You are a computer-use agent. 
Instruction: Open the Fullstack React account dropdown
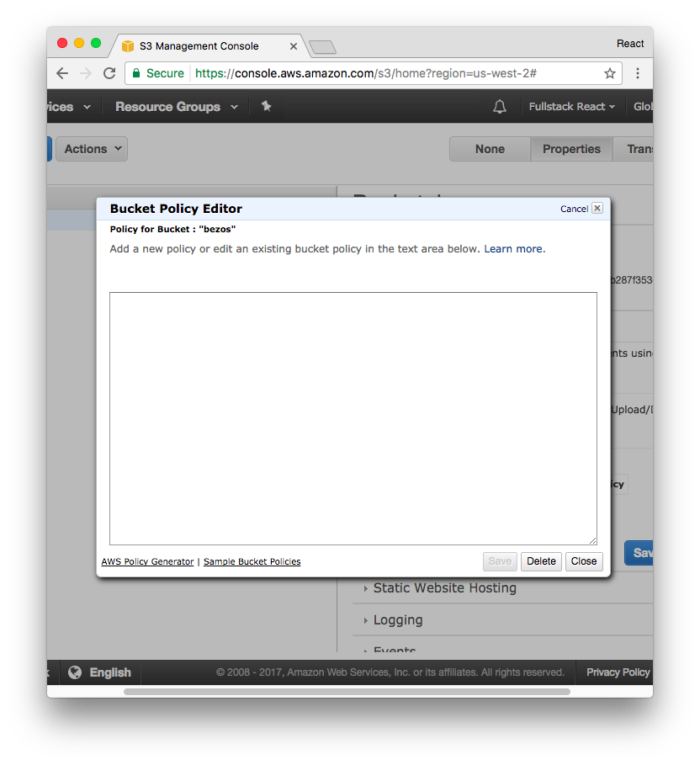pyautogui.click(x=572, y=106)
